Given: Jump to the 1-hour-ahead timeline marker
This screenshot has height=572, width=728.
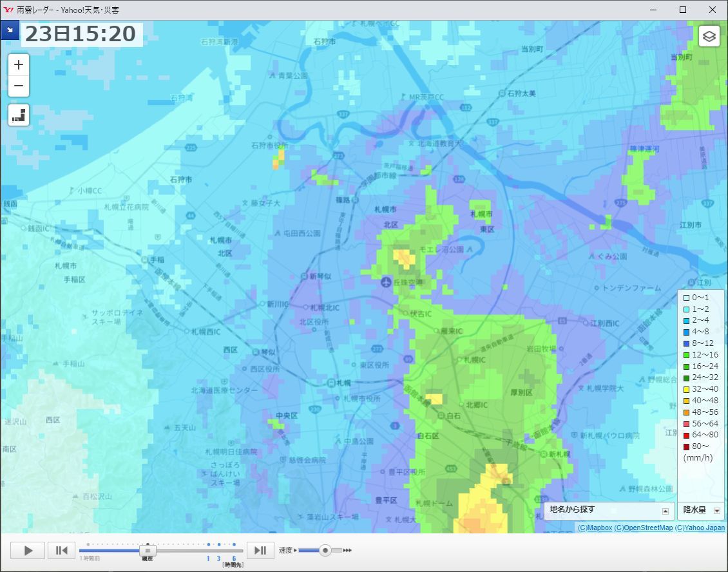Looking at the screenshot, I should (x=209, y=558).
